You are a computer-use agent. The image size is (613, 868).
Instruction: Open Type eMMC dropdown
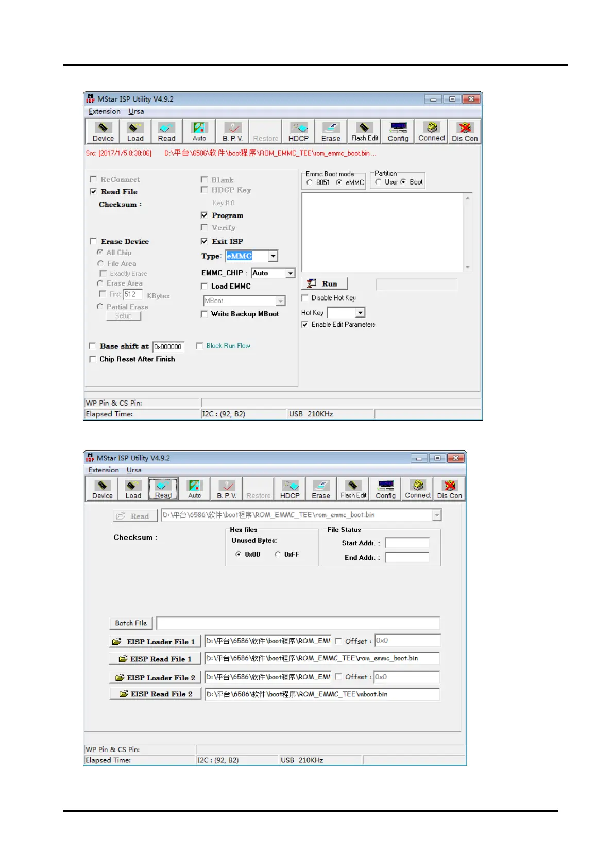[x=273, y=256]
